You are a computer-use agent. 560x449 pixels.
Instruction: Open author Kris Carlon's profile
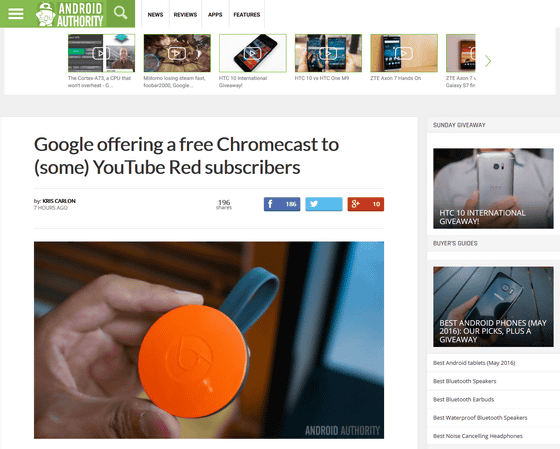coord(59,201)
